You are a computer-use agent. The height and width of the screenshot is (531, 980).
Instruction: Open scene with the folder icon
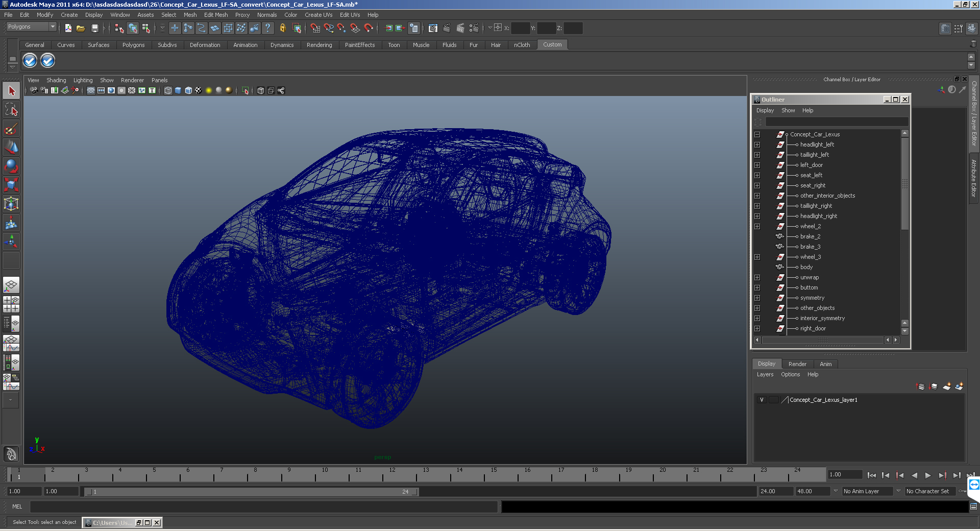point(81,29)
